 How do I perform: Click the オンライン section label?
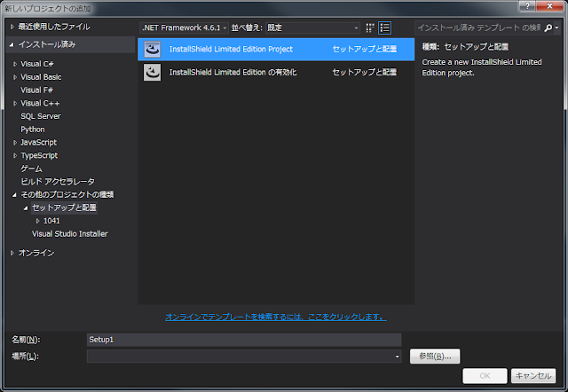click(36, 253)
